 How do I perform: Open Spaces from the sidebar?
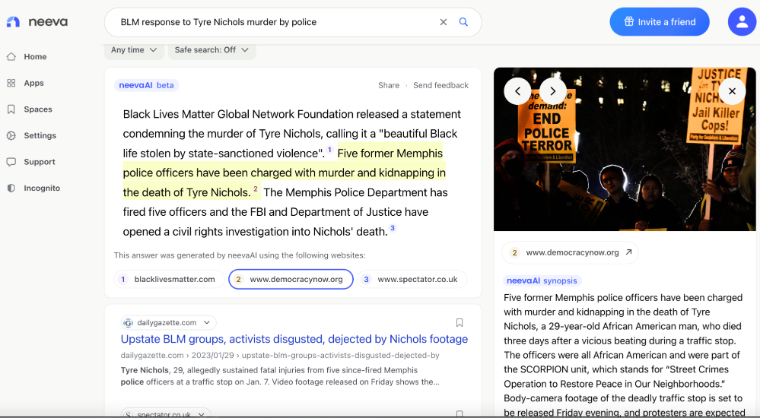tap(37, 109)
